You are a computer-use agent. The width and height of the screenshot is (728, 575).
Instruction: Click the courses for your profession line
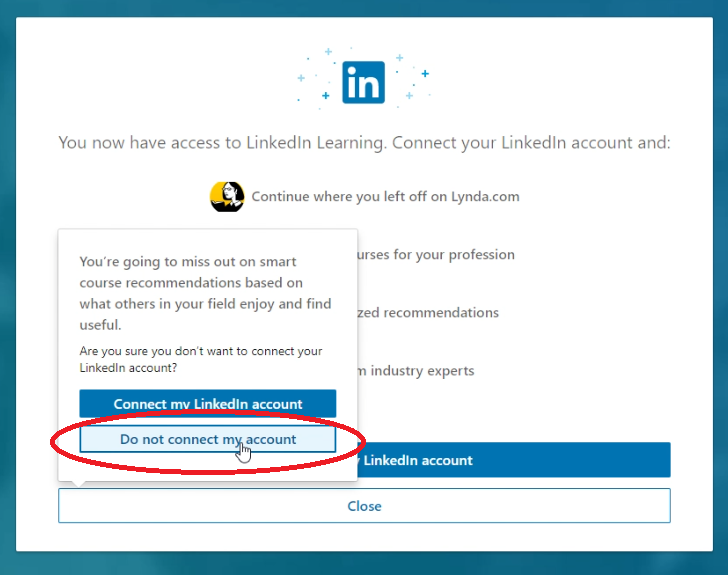pos(436,255)
